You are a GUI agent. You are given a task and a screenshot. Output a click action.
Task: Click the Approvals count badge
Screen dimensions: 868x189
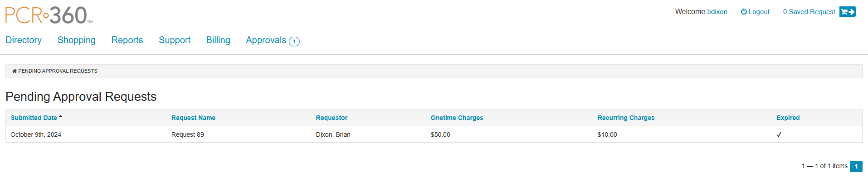click(294, 41)
